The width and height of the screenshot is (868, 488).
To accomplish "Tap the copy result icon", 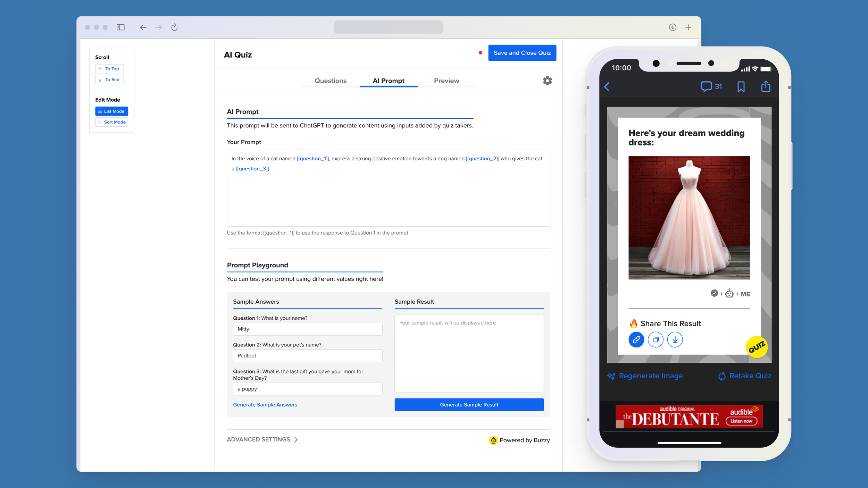I will tap(656, 339).
